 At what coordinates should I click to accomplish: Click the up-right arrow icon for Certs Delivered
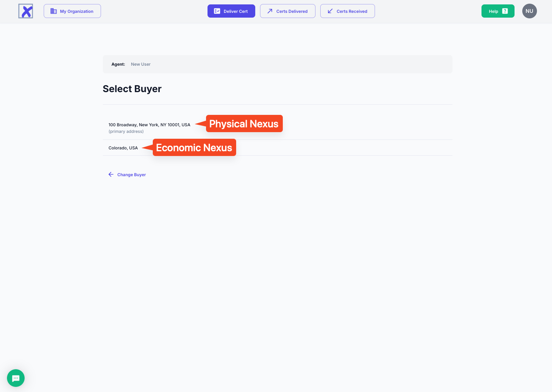coord(270,11)
